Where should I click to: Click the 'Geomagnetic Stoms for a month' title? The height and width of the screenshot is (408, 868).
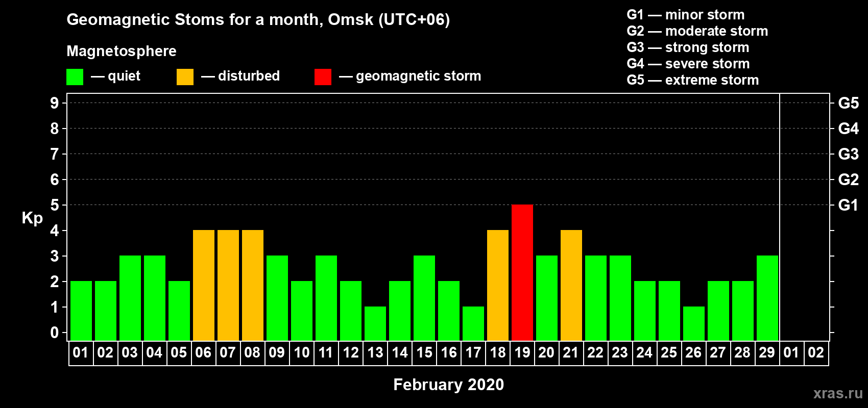[x=258, y=20]
